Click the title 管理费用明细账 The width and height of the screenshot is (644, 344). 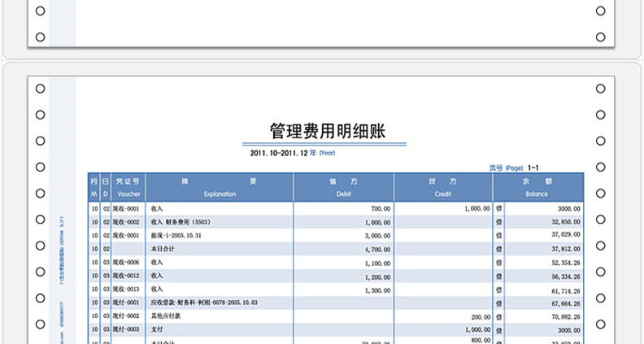pos(328,131)
